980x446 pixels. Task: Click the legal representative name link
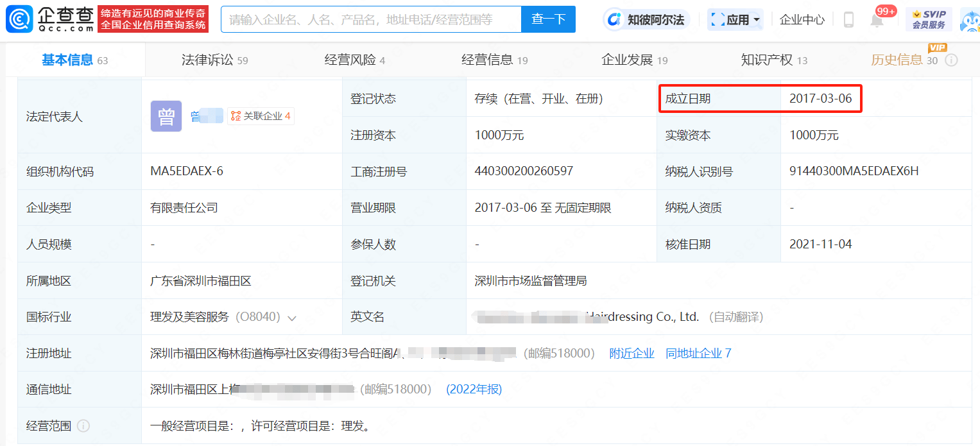coord(207,116)
